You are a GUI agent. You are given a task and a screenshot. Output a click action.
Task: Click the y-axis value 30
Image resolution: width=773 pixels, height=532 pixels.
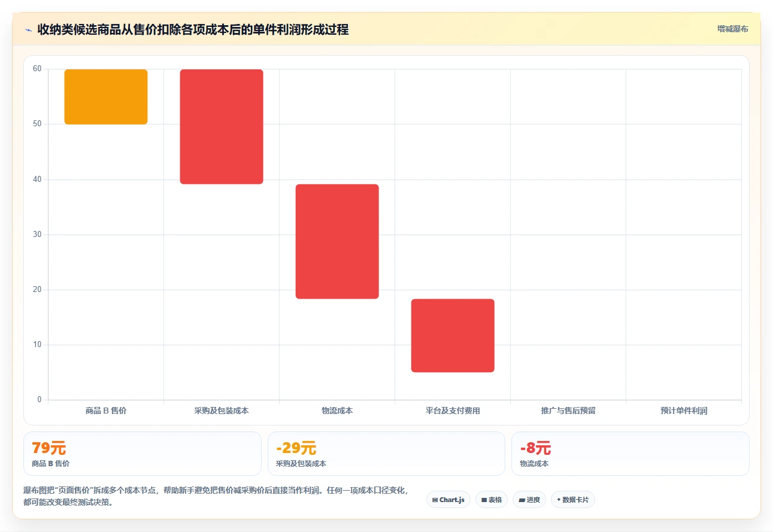(37, 235)
